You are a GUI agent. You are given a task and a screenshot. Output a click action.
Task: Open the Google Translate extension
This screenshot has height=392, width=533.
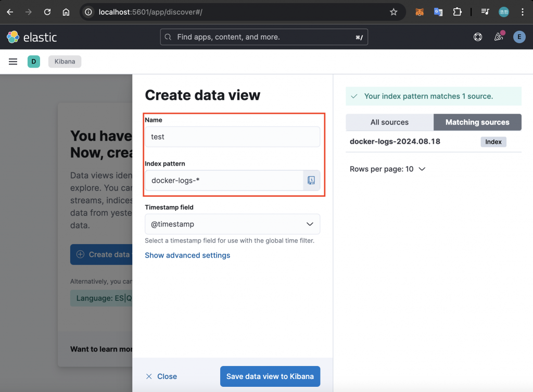pos(438,12)
